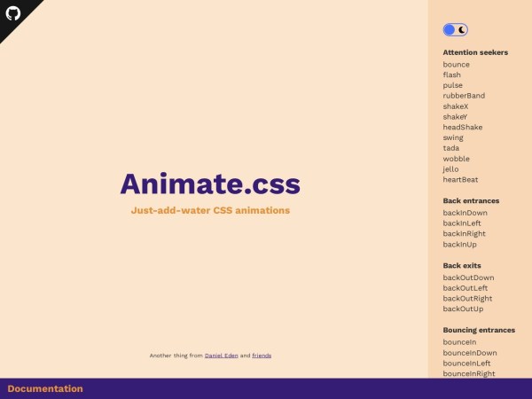Select the rubberBand animation
Screen dimensions: 532x399
tap(464, 96)
